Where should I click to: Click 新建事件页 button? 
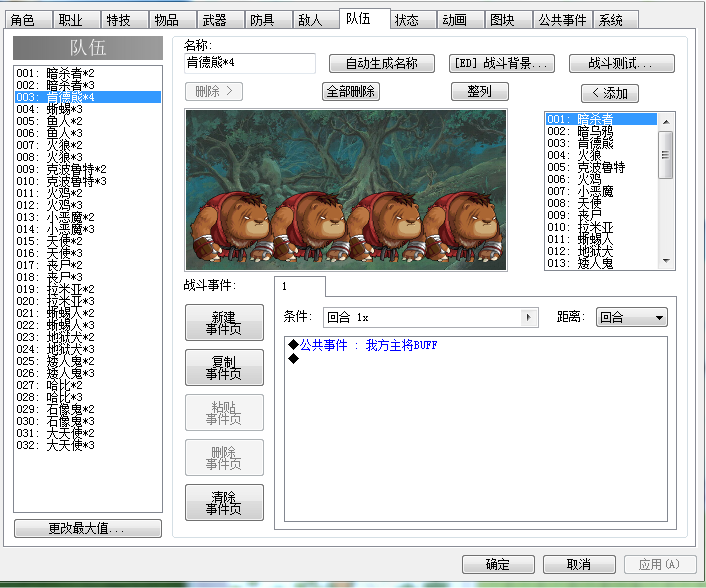click(x=224, y=323)
